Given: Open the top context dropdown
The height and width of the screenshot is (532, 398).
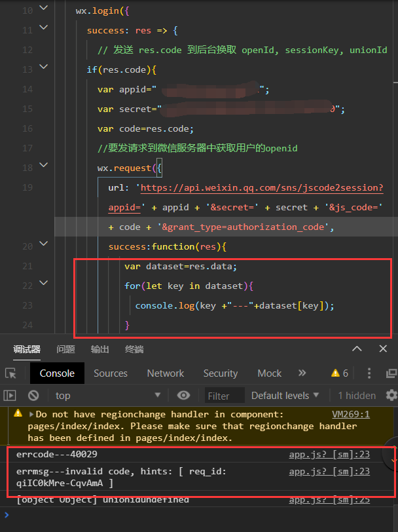Looking at the screenshot, I should pyautogui.click(x=108, y=395).
